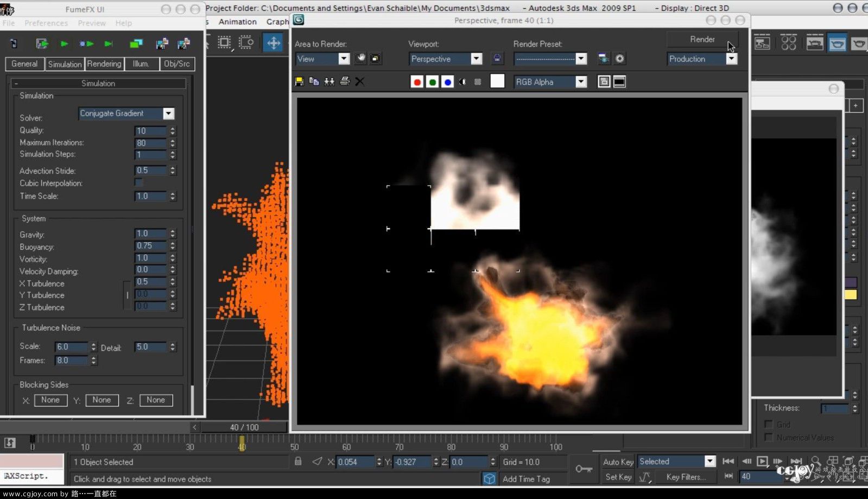Screen dimensions: 868x499
Task: Switch to FumeFX Illum. tab
Action: [x=141, y=64]
